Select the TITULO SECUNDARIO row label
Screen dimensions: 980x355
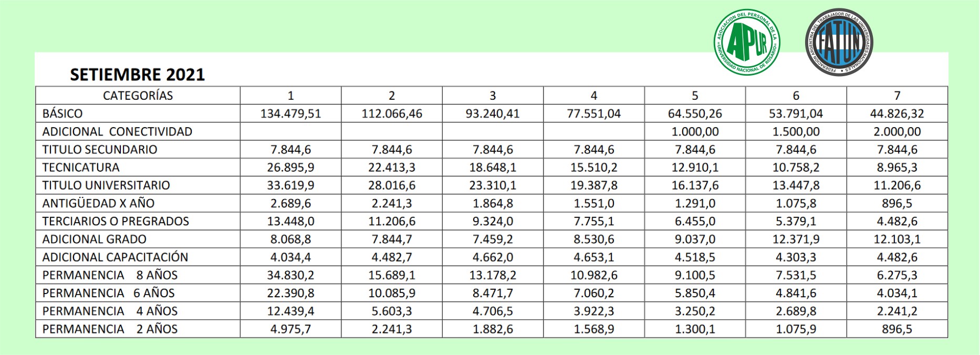tap(100, 149)
